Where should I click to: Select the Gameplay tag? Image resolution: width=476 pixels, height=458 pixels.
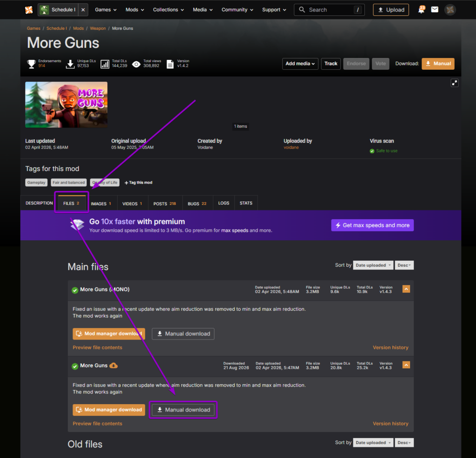[x=36, y=182]
